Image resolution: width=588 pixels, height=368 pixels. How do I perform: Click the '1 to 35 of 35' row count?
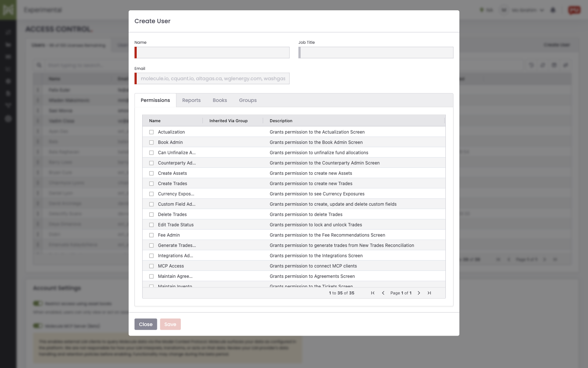coord(342,293)
